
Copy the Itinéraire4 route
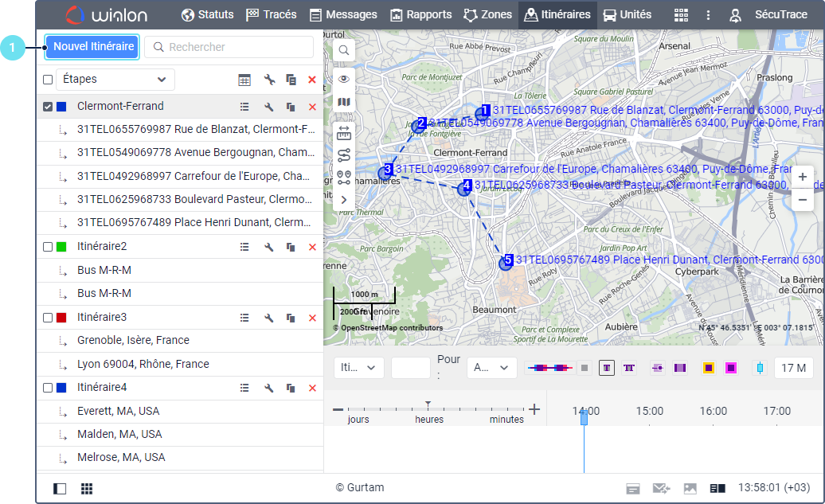point(291,388)
